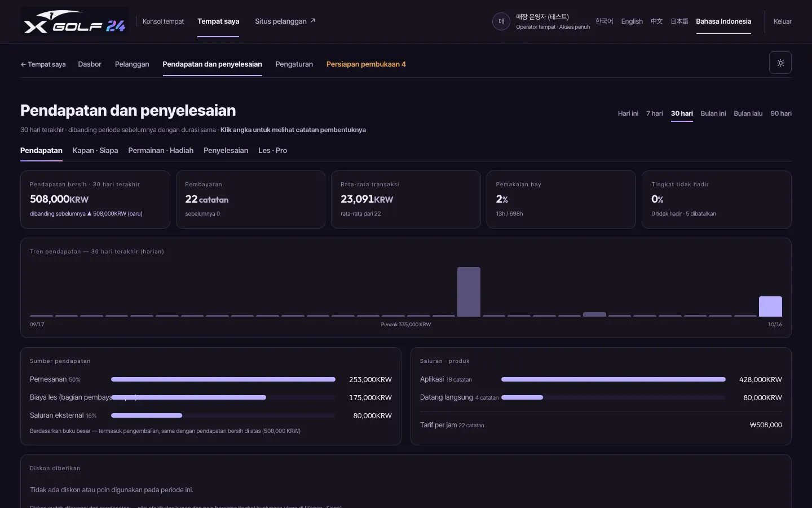Open the Penyelesaian sub-tab

click(x=226, y=151)
